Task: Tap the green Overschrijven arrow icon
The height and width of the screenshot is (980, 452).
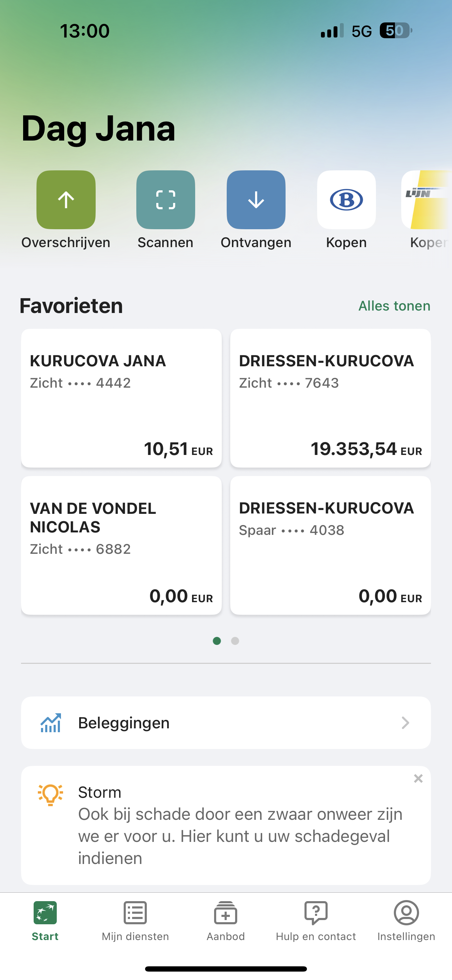Action: (66, 200)
